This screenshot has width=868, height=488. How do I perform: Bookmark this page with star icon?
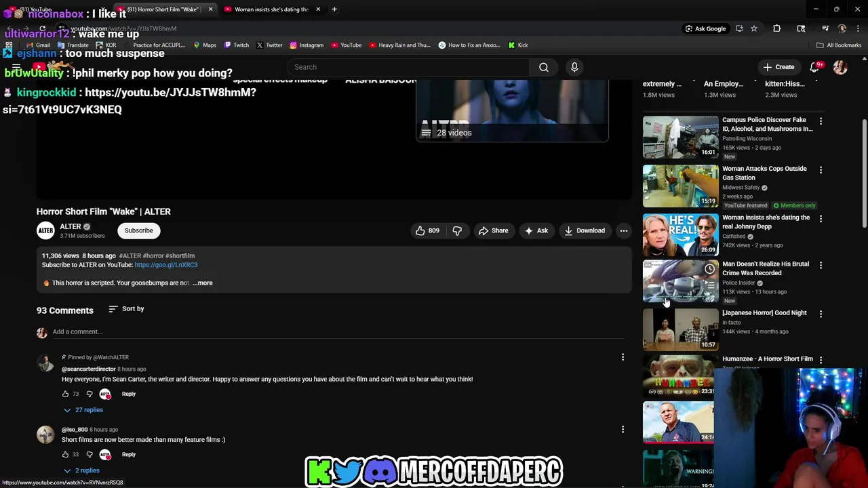(753, 28)
